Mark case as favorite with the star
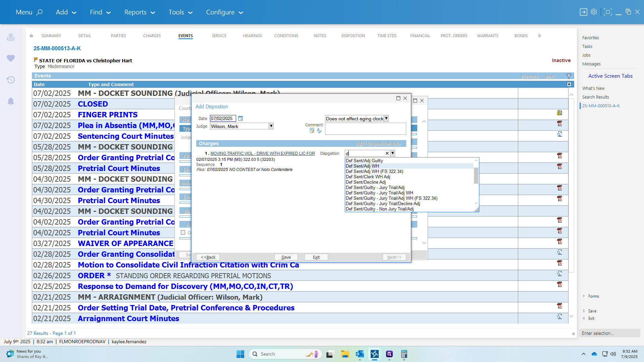The image size is (644, 362). point(31,36)
